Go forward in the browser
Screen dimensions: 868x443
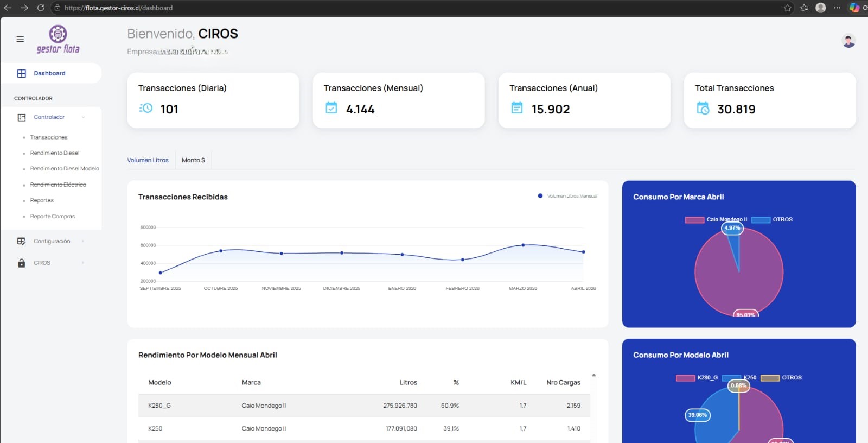point(24,8)
